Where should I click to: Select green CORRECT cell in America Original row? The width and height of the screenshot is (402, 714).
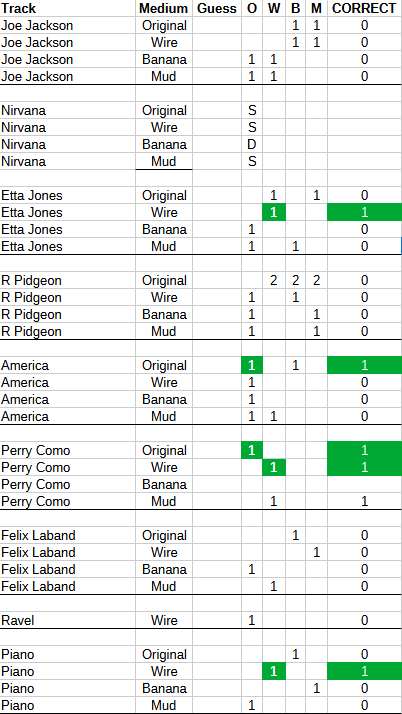click(364, 366)
